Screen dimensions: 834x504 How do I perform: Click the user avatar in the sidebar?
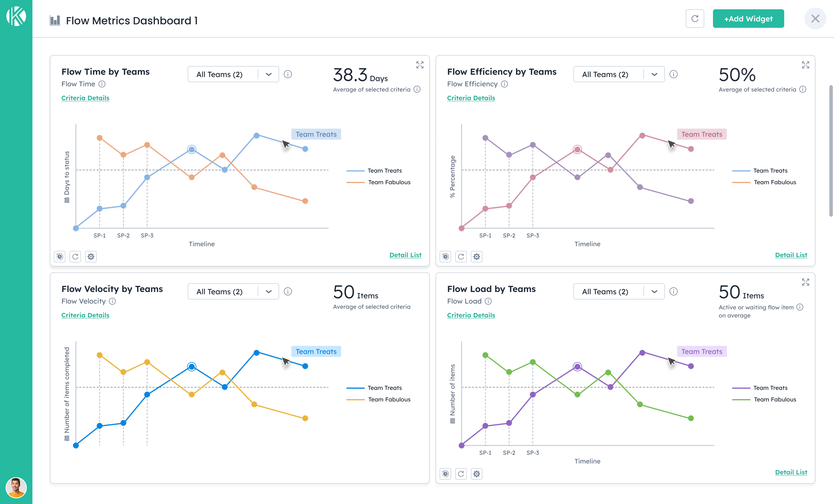pos(16,487)
